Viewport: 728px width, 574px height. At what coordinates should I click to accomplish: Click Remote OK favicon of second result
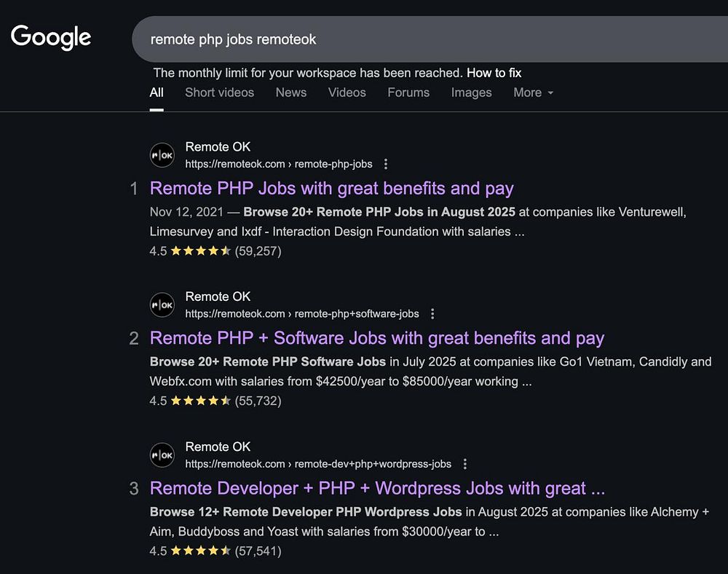pyautogui.click(x=162, y=305)
